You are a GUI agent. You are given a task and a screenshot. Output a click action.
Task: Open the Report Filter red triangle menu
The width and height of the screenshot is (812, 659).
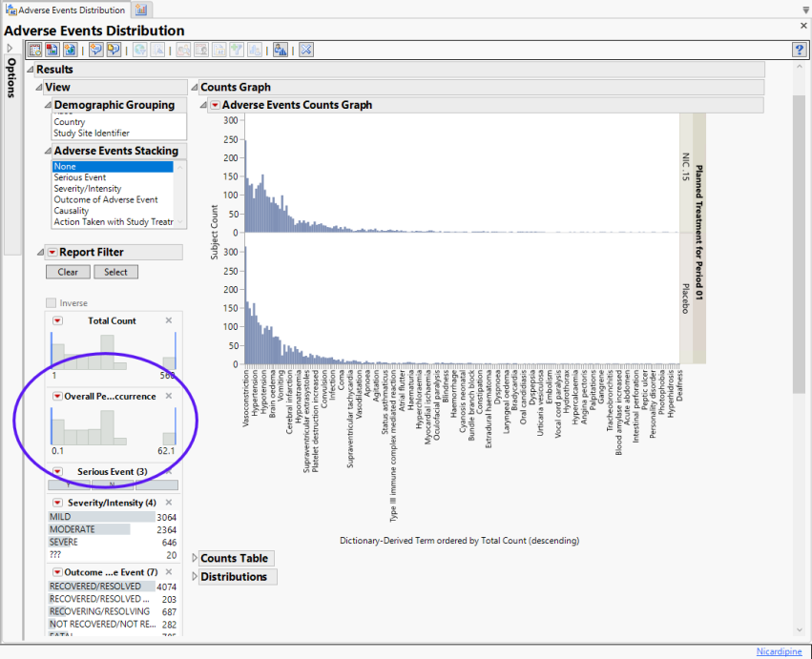pos(52,253)
